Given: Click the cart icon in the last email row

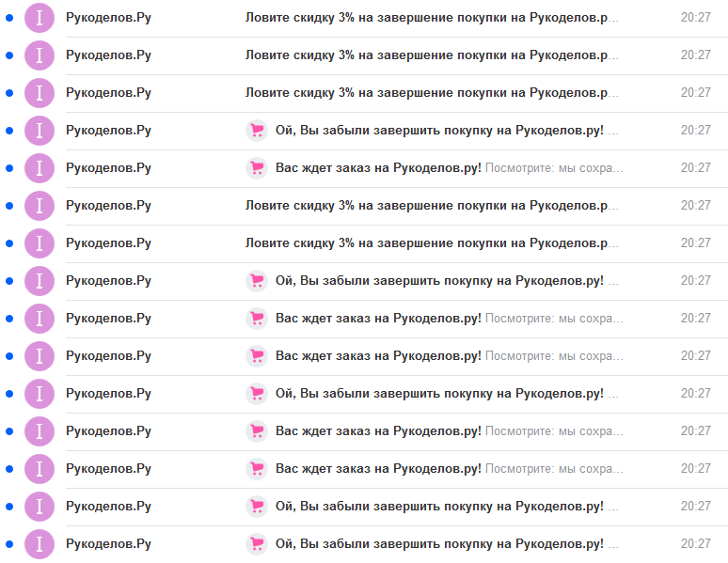Looking at the screenshot, I should (257, 544).
